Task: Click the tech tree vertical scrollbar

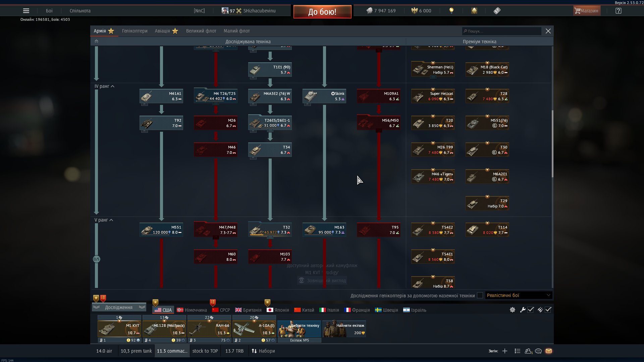Action: (552, 144)
